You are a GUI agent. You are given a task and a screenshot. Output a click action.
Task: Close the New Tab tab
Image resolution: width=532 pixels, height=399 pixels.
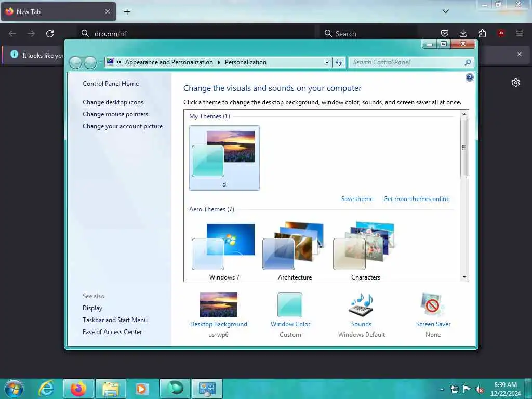107,11
